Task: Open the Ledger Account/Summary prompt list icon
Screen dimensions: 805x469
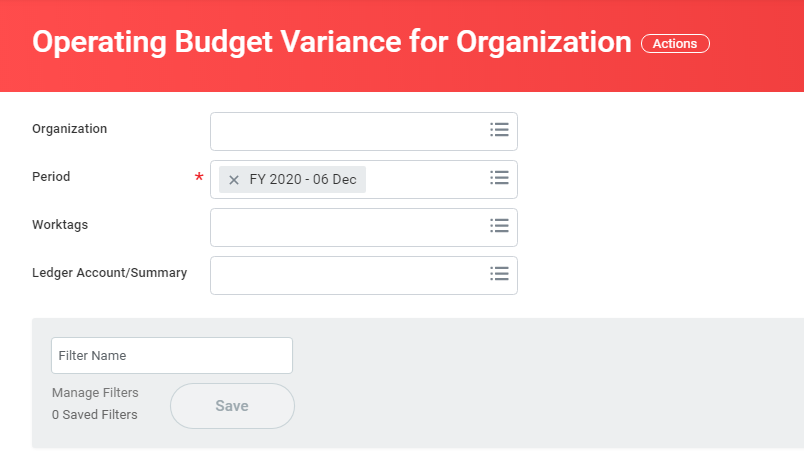Action: click(x=499, y=274)
